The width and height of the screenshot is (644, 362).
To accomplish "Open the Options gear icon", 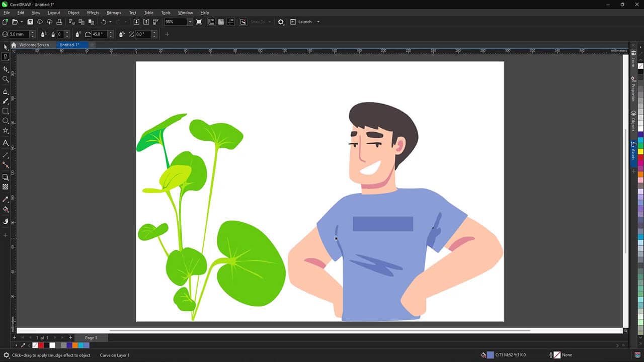I will 281,22.
